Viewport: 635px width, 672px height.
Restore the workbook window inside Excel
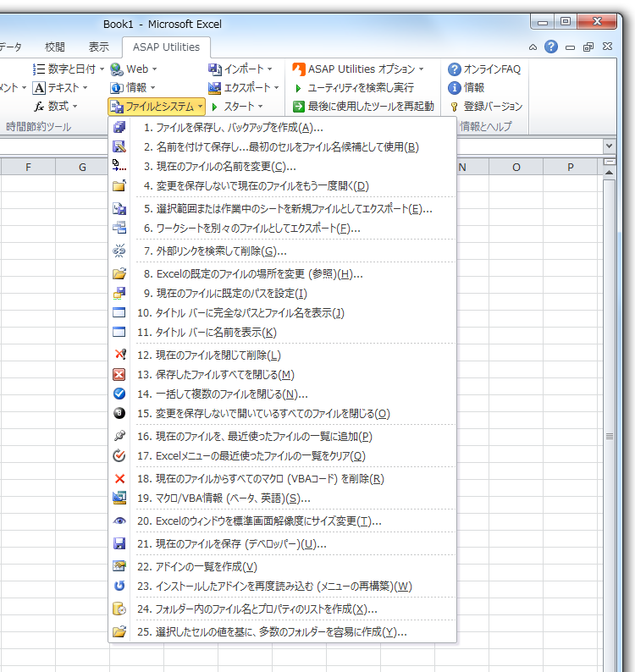(x=588, y=47)
